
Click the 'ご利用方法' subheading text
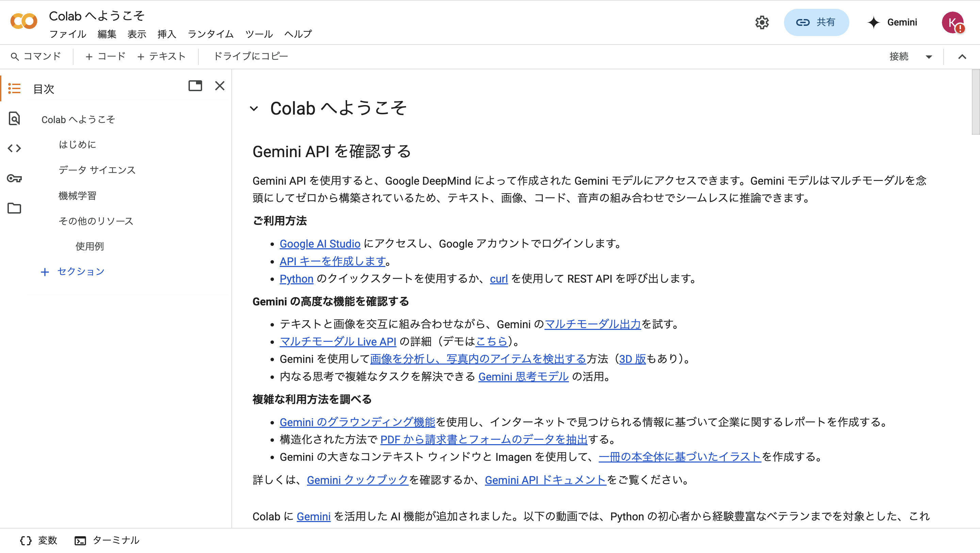click(x=280, y=221)
